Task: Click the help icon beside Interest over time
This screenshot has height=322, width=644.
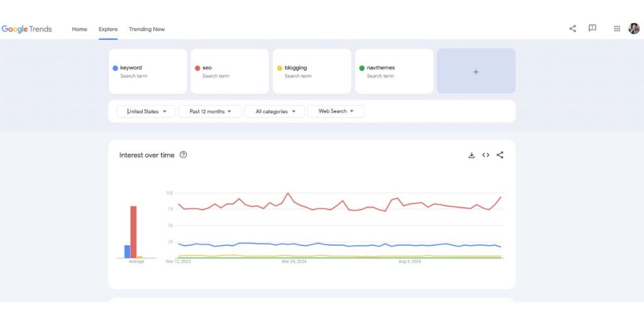Action: pos(183,155)
